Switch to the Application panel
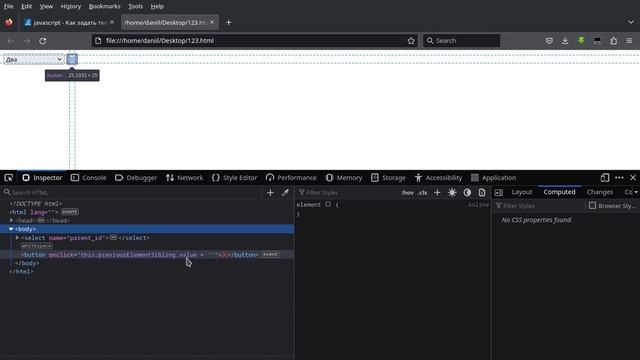This screenshot has height=360, width=640. tap(493, 178)
